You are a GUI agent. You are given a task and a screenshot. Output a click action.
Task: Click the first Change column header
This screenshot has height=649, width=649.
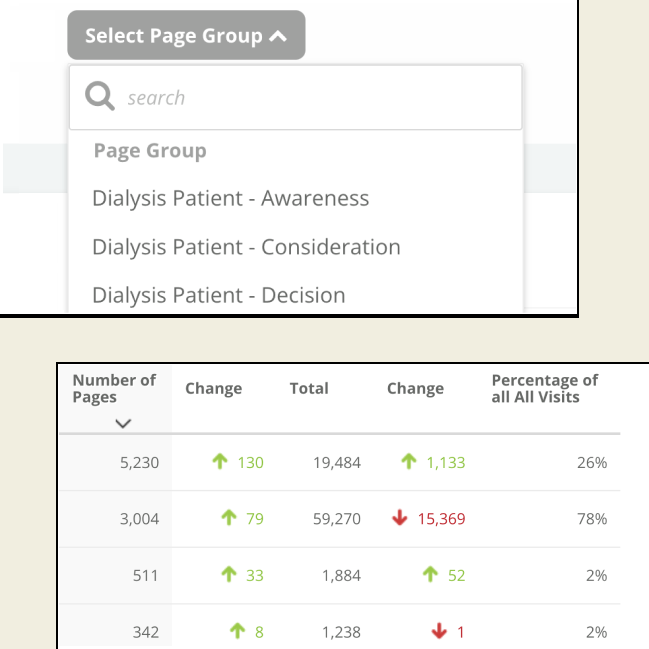[213, 388]
